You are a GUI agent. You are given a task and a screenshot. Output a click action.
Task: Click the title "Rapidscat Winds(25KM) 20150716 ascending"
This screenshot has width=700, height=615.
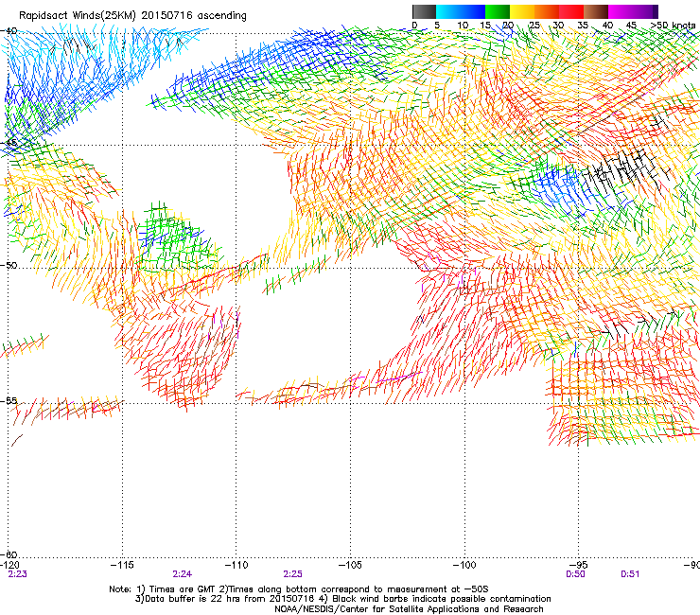point(132,16)
